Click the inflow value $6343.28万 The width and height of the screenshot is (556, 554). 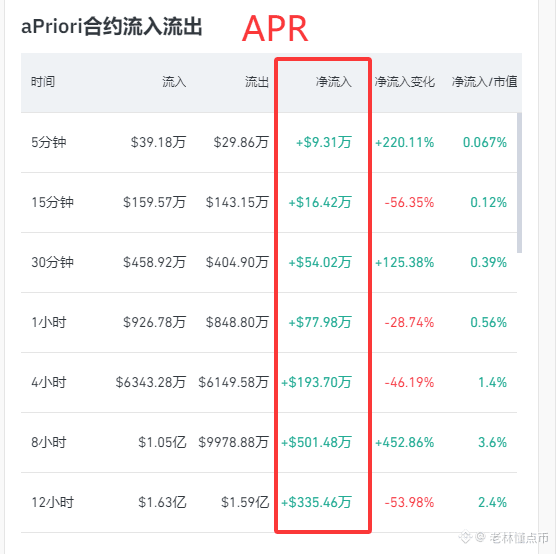point(151,382)
